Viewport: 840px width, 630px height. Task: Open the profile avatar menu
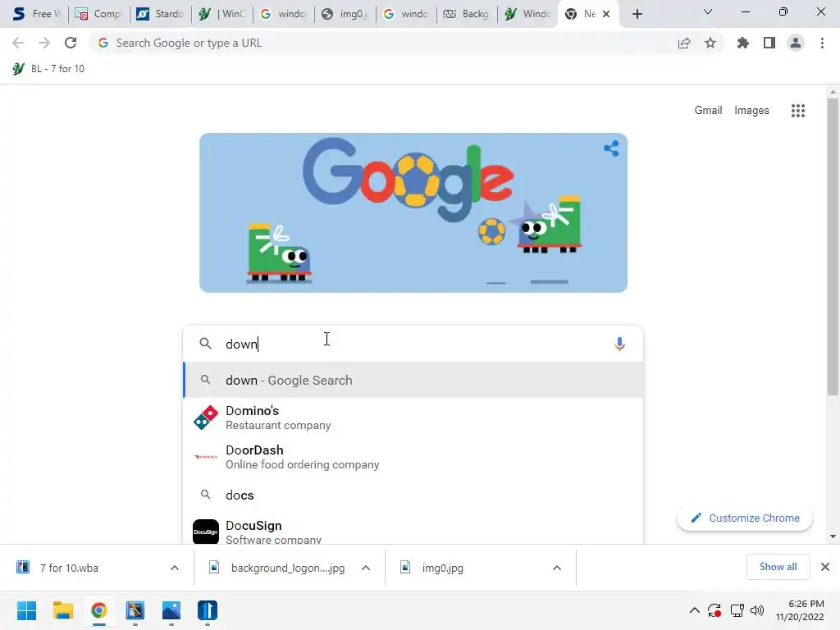pyautogui.click(x=796, y=43)
